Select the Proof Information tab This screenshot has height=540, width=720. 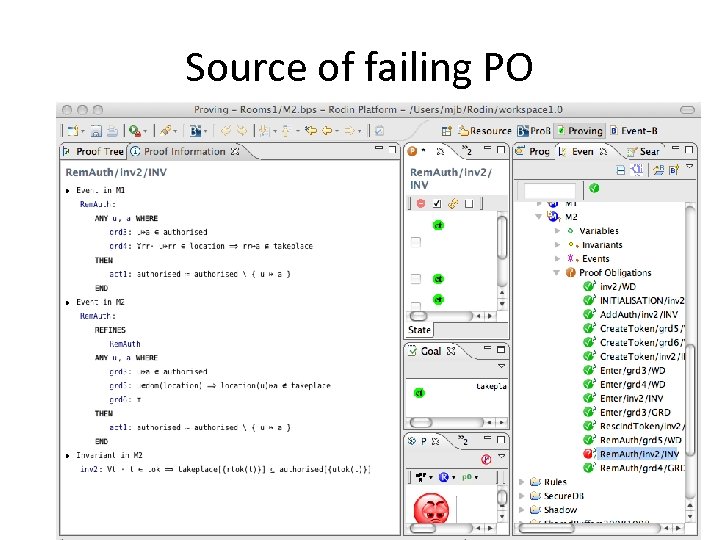coord(185,151)
